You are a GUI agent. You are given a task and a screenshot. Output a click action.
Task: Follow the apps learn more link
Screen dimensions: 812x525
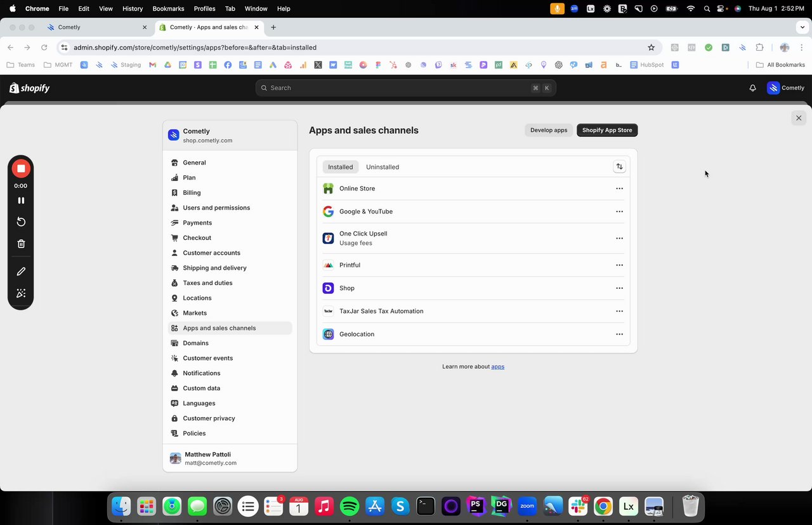[x=498, y=366]
